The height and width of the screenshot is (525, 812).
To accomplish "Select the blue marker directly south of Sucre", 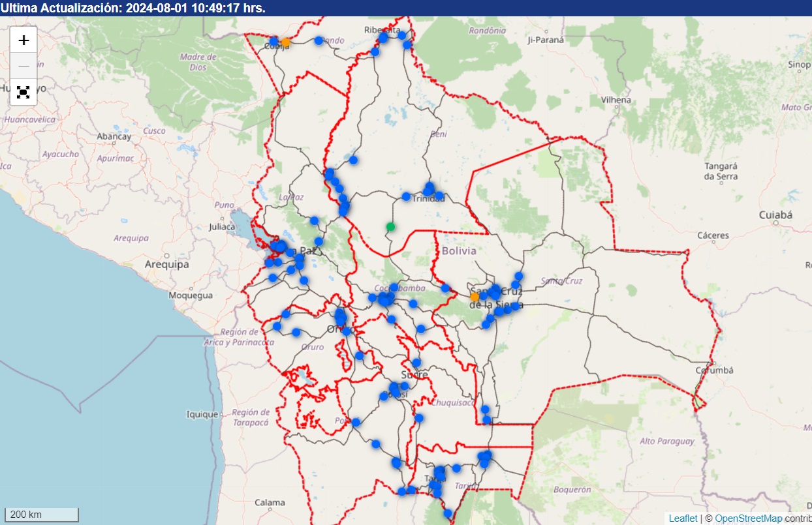I will 418,418.
